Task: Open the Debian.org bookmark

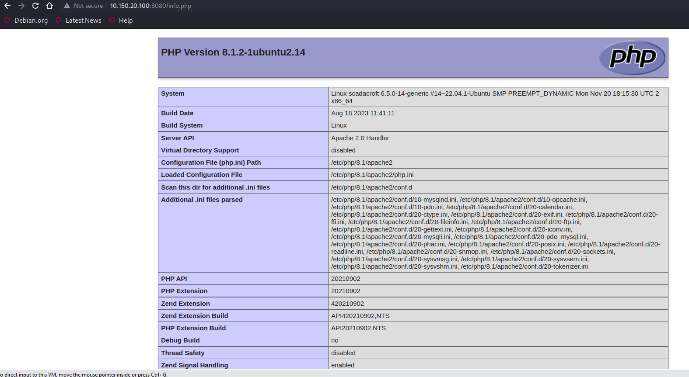Action: pyautogui.click(x=26, y=20)
